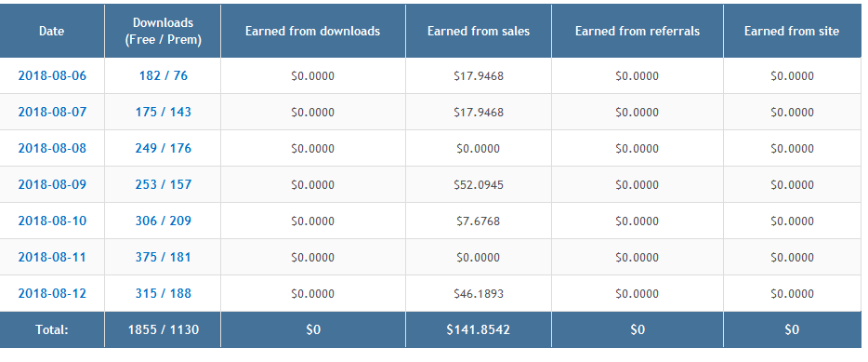Click earned from downloads for 2018-08-09
Viewport: 868px width, 362px height.
(x=313, y=185)
